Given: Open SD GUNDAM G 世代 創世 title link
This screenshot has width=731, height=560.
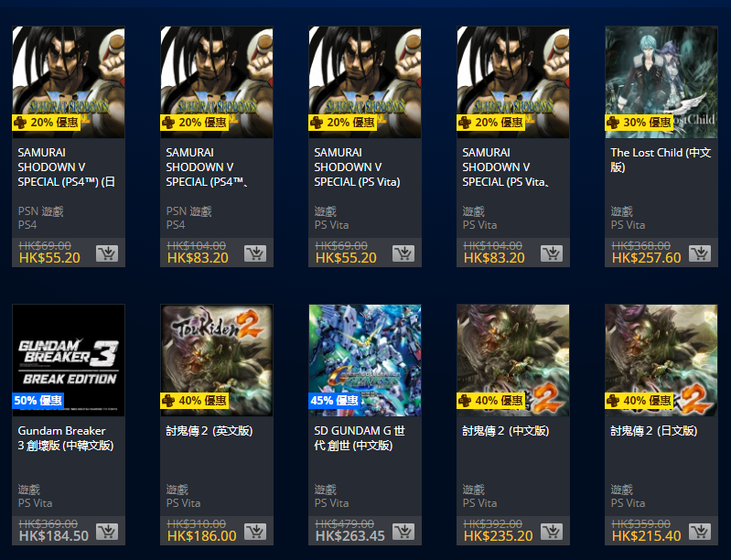Looking at the screenshot, I should pos(360,437).
